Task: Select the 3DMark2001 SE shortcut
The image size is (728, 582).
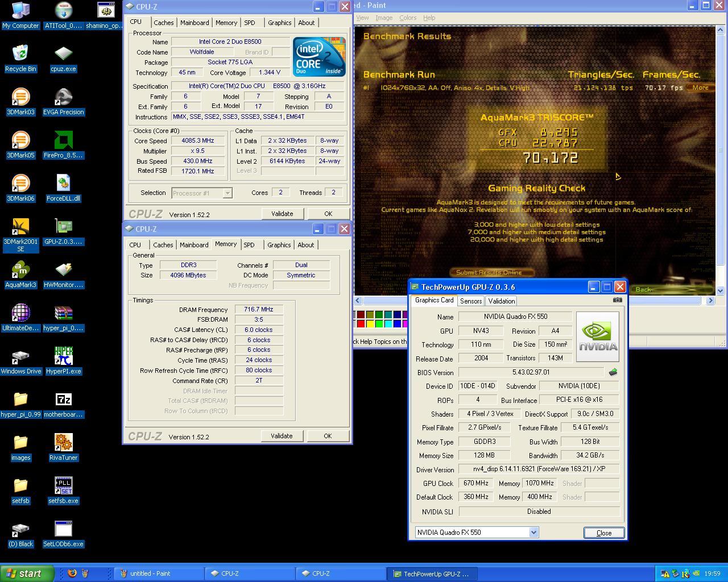Action: pos(20,235)
